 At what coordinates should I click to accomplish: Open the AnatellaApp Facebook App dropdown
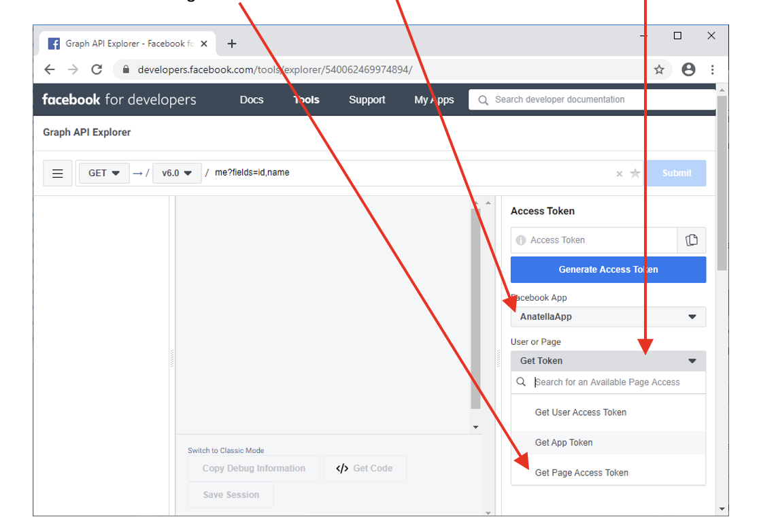coord(608,317)
